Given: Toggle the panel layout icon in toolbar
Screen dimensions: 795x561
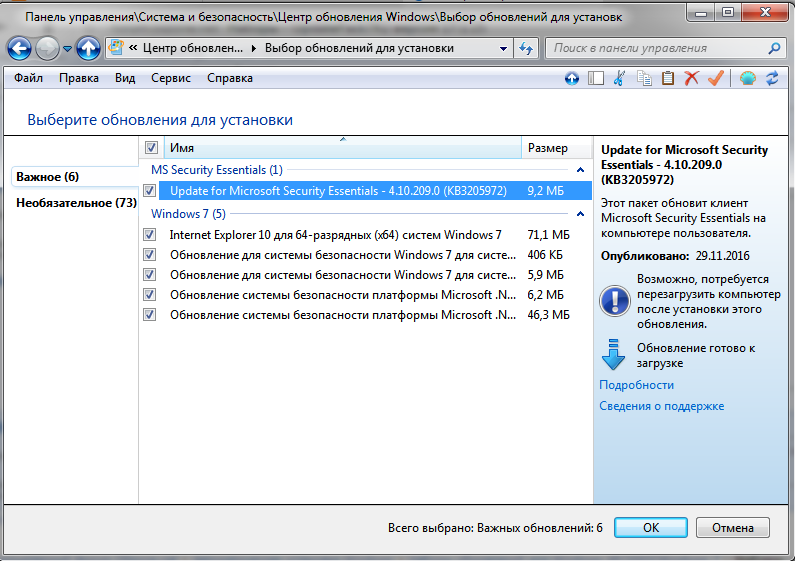Looking at the screenshot, I should pyautogui.click(x=596, y=78).
